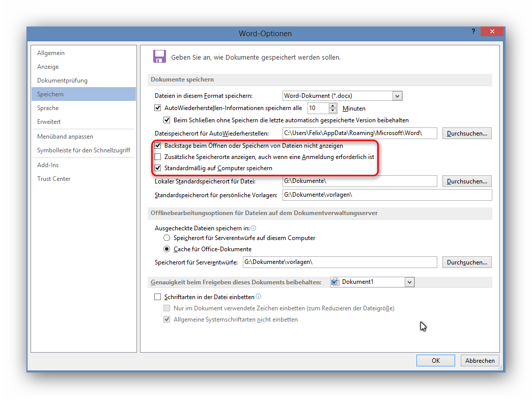Select Cache für Office-Dokumente radio button
This screenshot has height=399, width=532.
point(166,249)
